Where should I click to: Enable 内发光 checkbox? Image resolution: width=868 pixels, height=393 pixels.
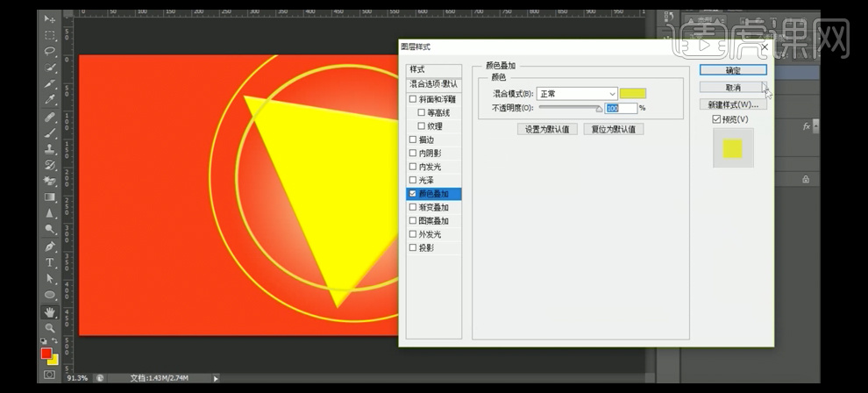412,166
